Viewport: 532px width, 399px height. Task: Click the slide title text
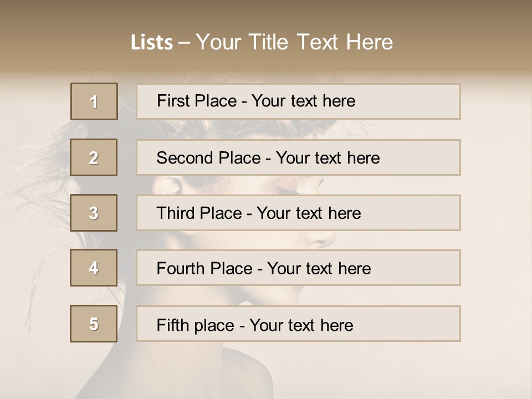(x=262, y=42)
